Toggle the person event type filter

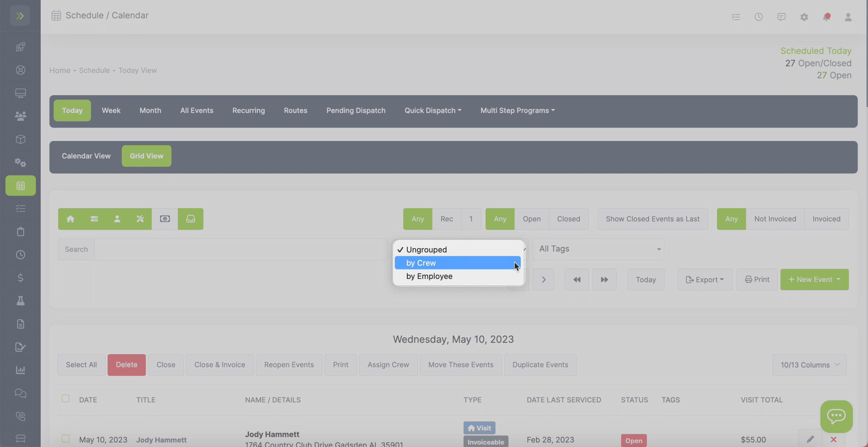(117, 219)
